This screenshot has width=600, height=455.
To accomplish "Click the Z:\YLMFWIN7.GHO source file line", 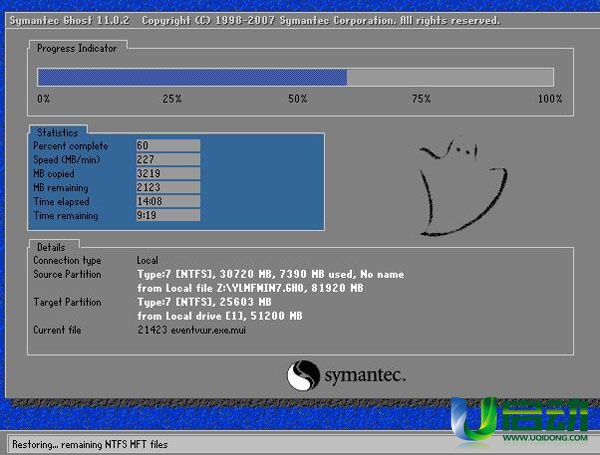I will click(250, 288).
